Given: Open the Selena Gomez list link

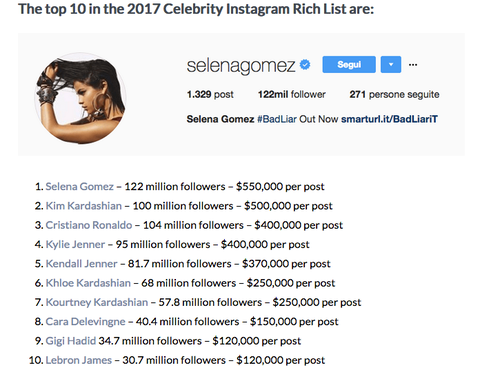Looking at the screenshot, I should coord(80,186).
